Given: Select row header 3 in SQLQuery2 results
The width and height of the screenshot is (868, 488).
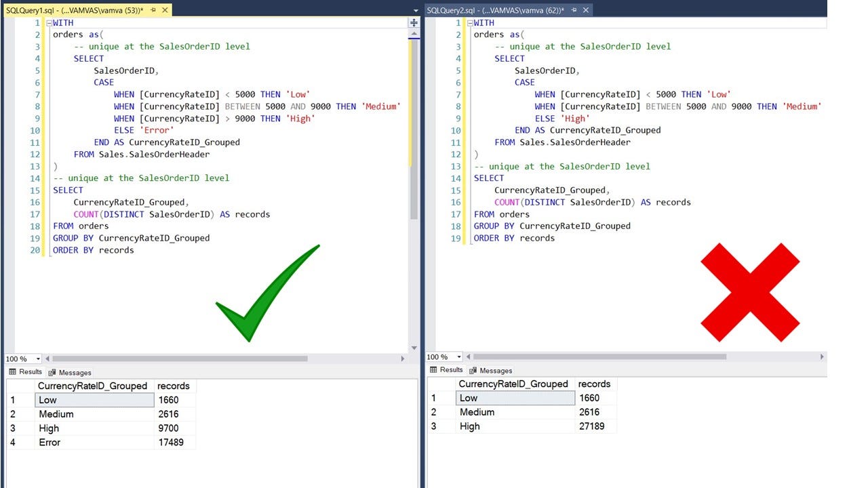Looking at the screenshot, I should pos(441,426).
